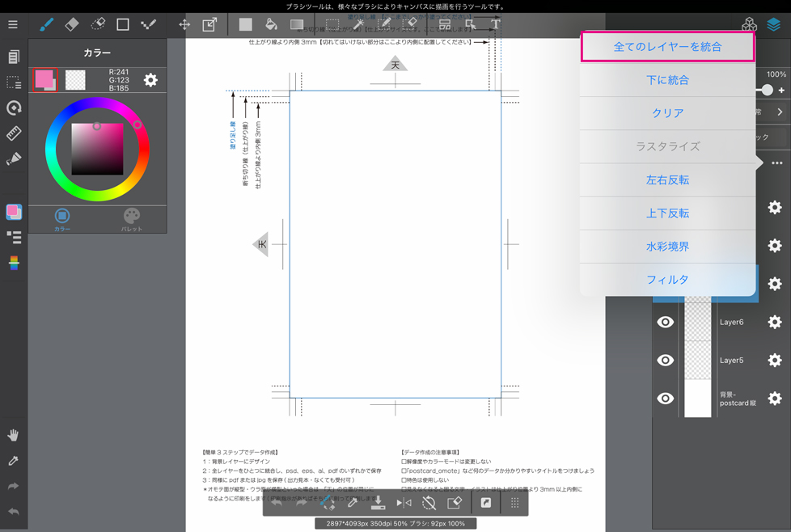The image size is (791, 532).
Task: Open color panel settings gear
Action: point(150,80)
